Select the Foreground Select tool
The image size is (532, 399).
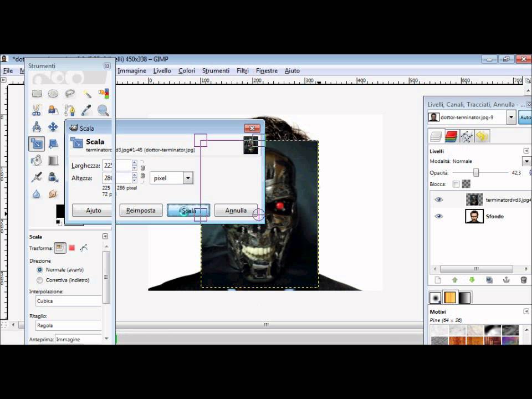(x=53, y=110)
